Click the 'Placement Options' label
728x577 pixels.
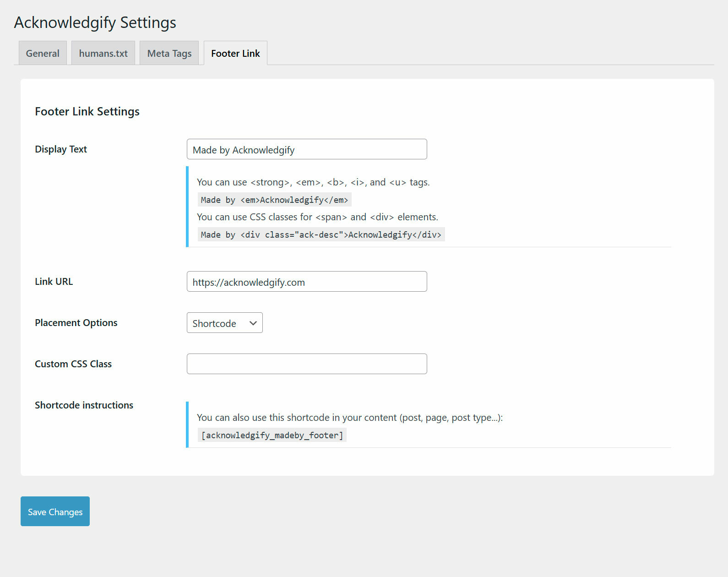click(x=76, y=323)
